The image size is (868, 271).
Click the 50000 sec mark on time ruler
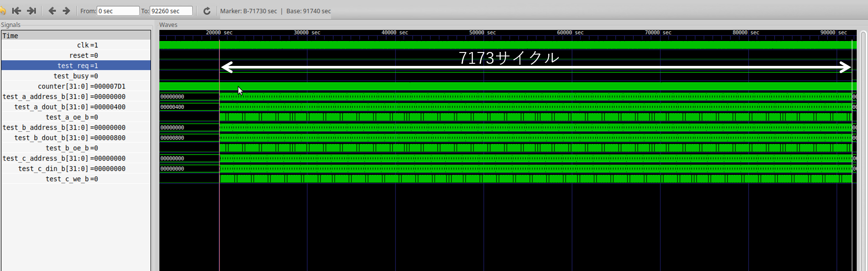pos(483,33)
